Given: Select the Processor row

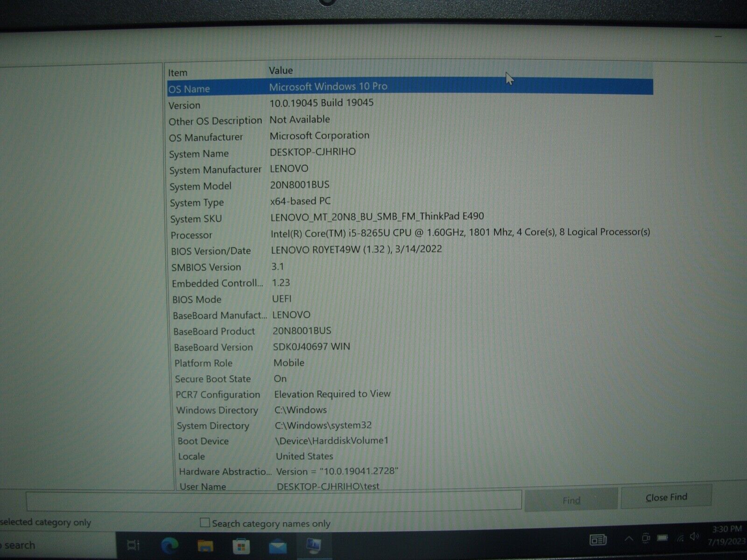Looking at the screenshot, I should [x=411, y=233].
